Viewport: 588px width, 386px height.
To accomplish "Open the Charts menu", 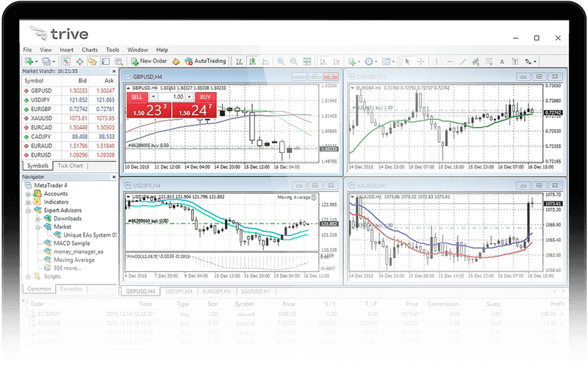I will (x=90, y=49).
